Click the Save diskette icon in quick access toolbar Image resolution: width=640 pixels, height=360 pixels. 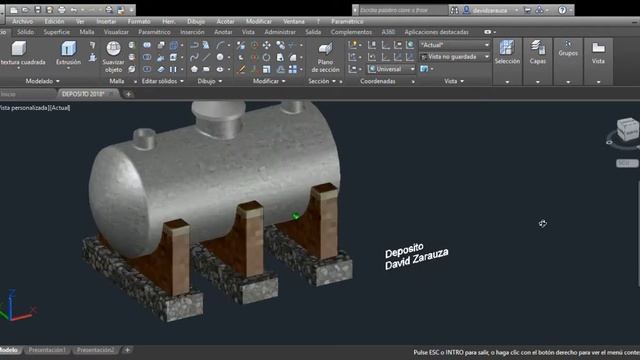tap(38, 10)
